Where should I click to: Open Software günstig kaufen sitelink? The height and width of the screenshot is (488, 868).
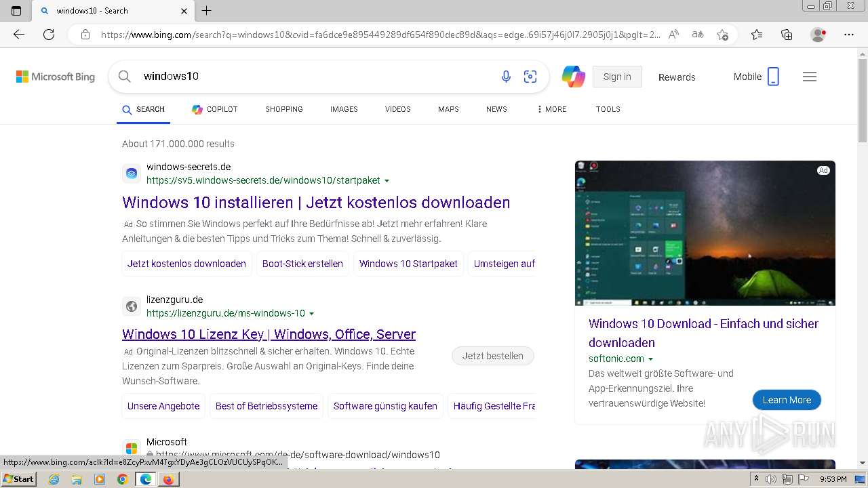pos(385,406)
